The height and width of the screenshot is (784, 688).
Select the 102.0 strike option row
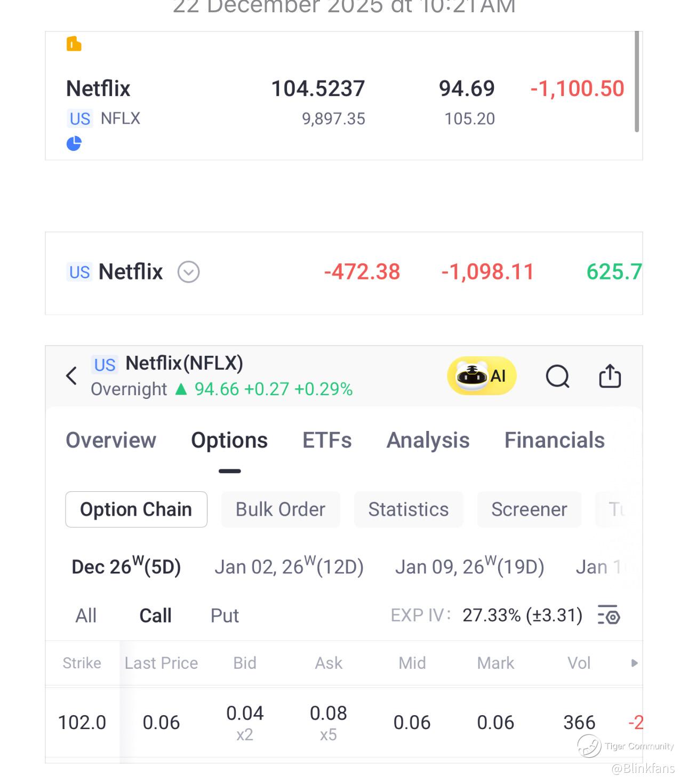point(344,723)
